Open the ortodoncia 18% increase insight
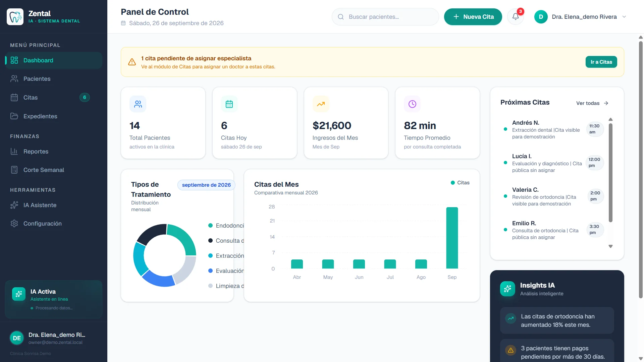644x362 pixels. pyautogui.click(x=557, y=320)
